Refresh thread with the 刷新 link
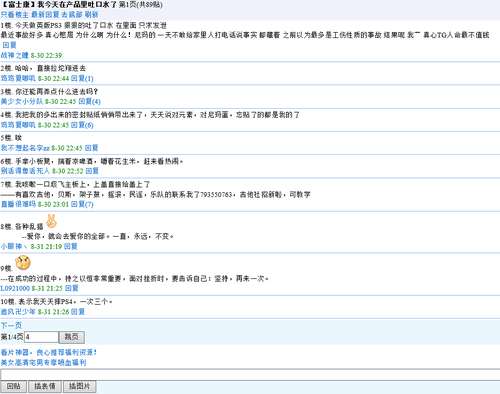The width and height of the screenshot is (500, 394). coord(91,15)
